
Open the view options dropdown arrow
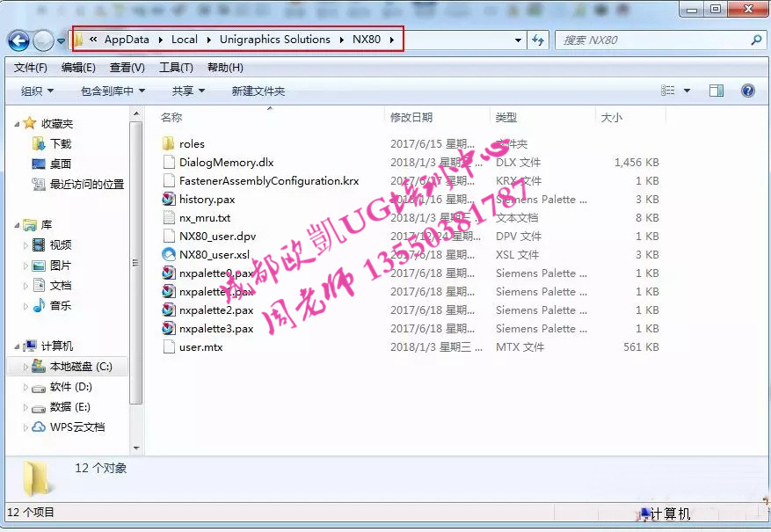pos(687,91)
